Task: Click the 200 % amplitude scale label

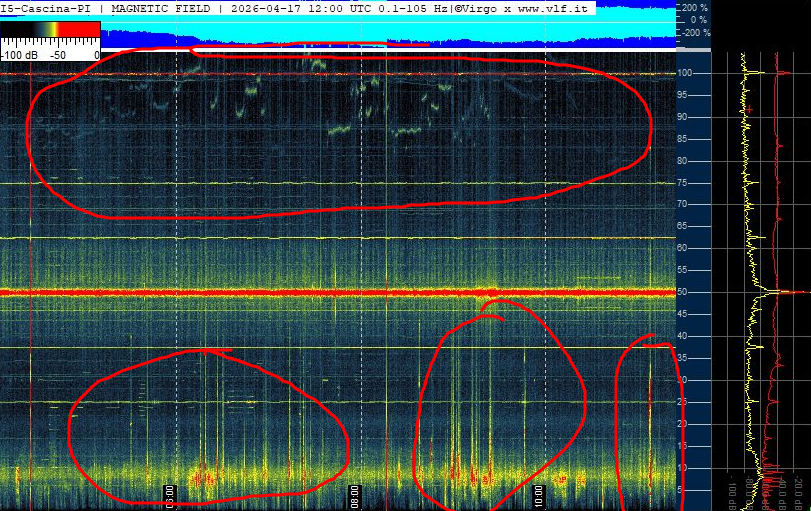Action: click(693, 7)
